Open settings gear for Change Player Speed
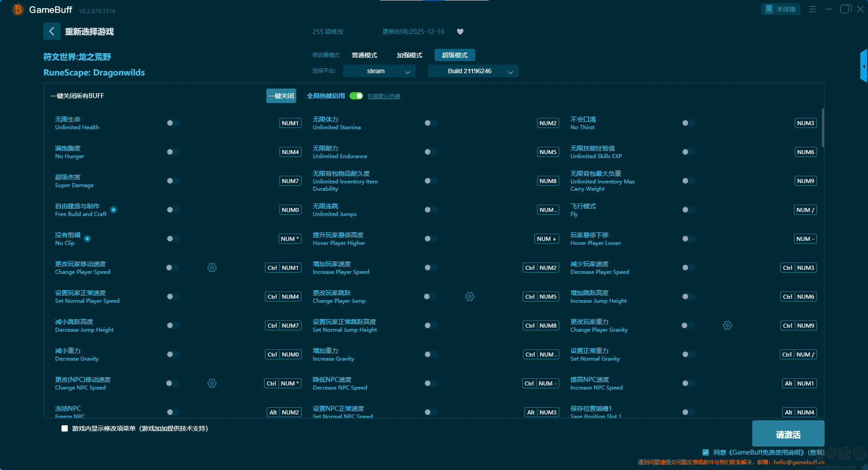This screenshot has width=868, height=470. click(212, 268)
